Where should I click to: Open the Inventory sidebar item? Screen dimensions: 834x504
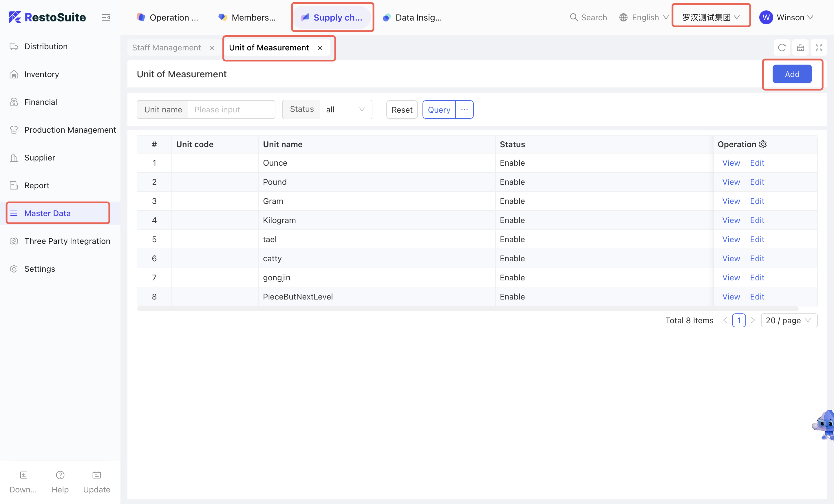(41, 74)
